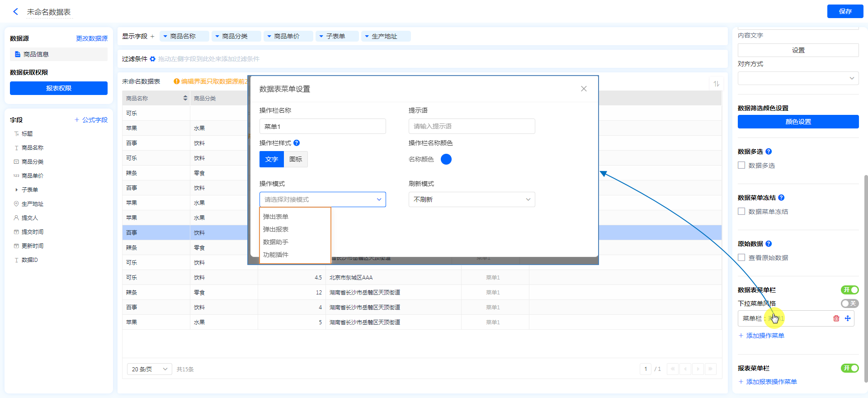Click the plus icon after 显示字段

[152, 36]
